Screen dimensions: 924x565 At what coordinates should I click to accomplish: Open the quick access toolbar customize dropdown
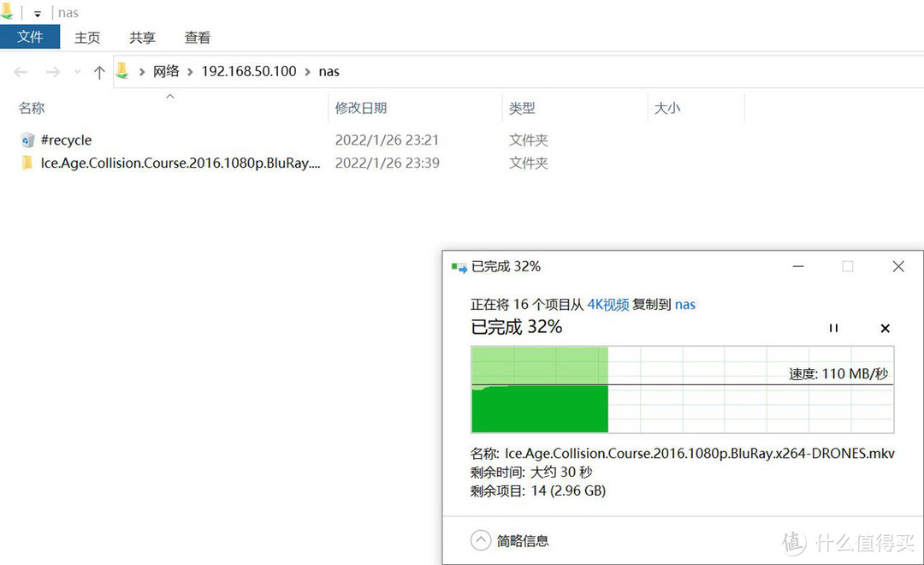click(x=38, y=14)
